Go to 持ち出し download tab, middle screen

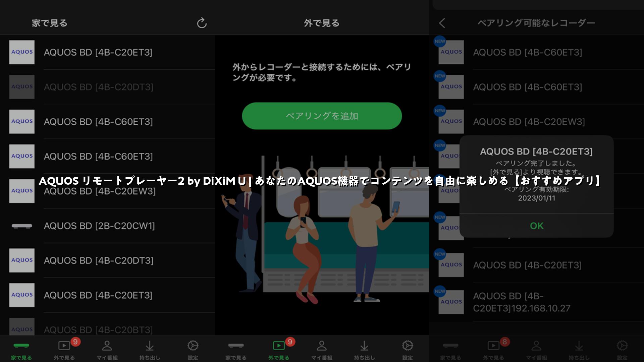(365, 350)
